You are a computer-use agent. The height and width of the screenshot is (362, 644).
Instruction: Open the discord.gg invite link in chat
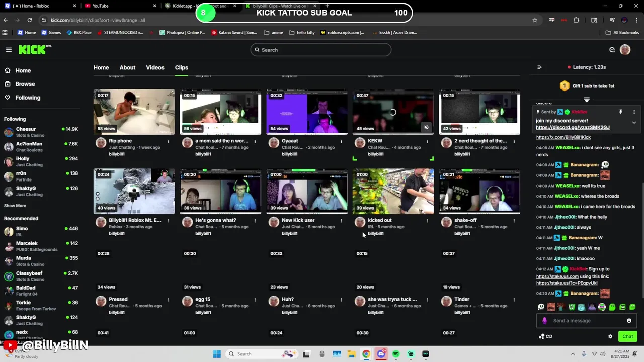(x=573, y=127)
